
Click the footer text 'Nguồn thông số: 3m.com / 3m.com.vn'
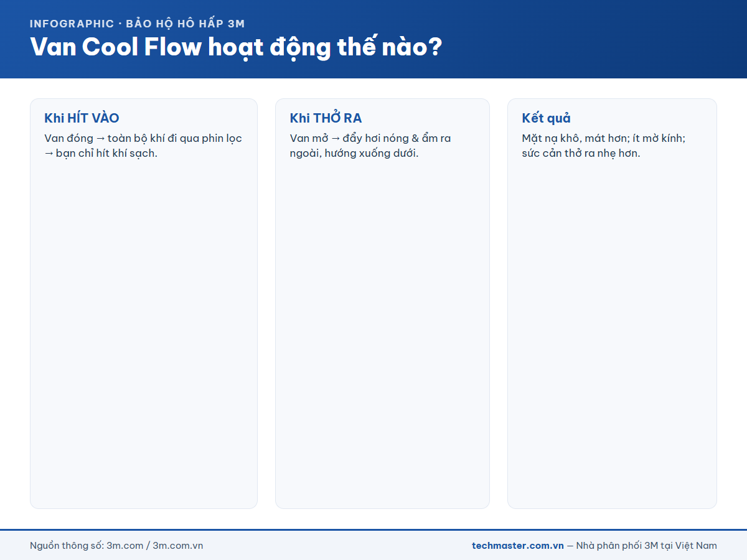116,546
